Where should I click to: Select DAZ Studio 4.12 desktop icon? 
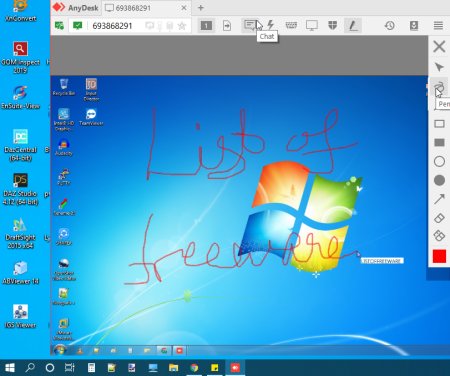20,189
